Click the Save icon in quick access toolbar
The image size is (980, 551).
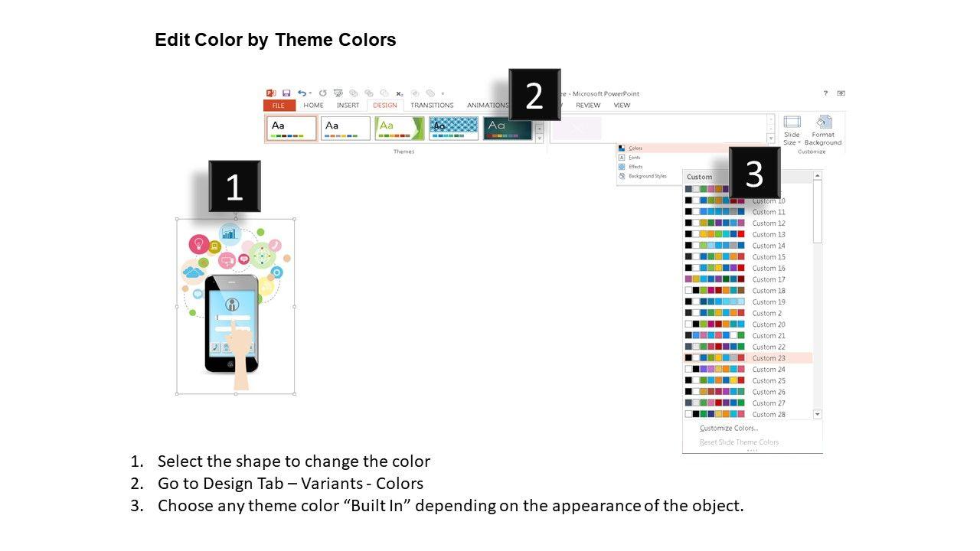286,93
